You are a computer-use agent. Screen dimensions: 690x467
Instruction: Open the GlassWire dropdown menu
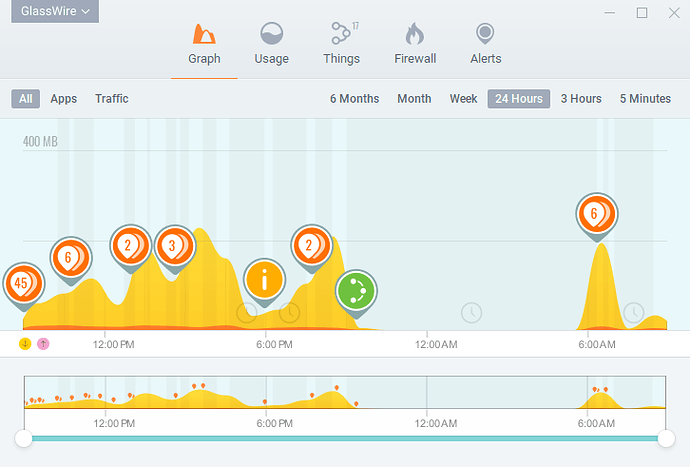click(55, 12)
